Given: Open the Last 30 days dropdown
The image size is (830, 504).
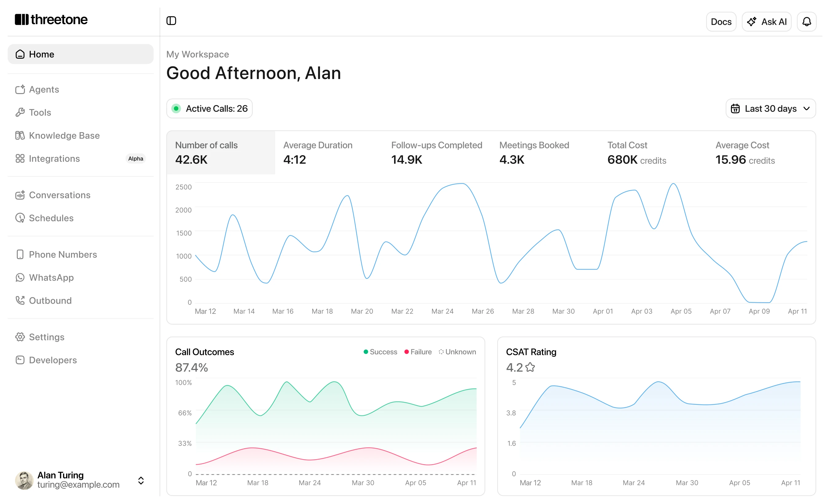Looking at the screenshot, I should tap(771, 108).
